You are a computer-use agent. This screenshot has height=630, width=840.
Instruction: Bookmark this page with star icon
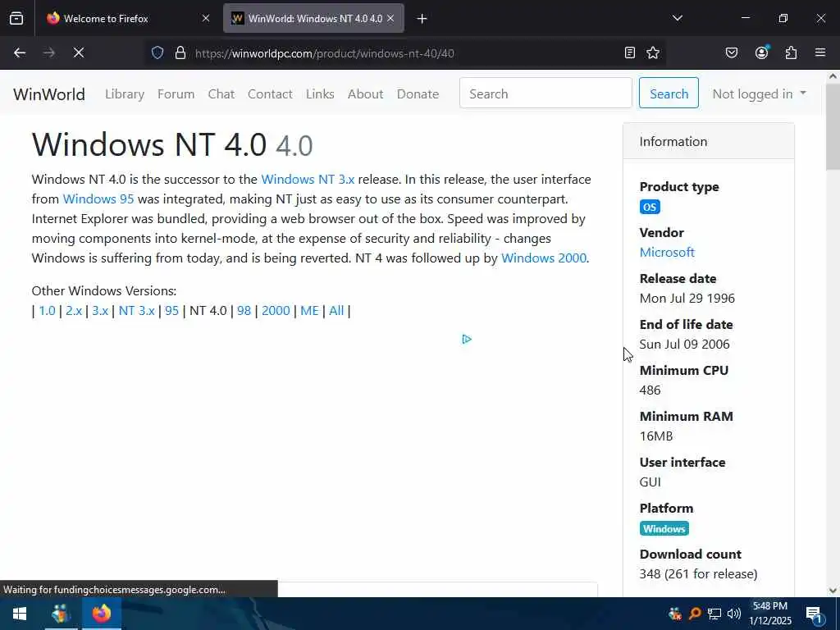(653, 53)
